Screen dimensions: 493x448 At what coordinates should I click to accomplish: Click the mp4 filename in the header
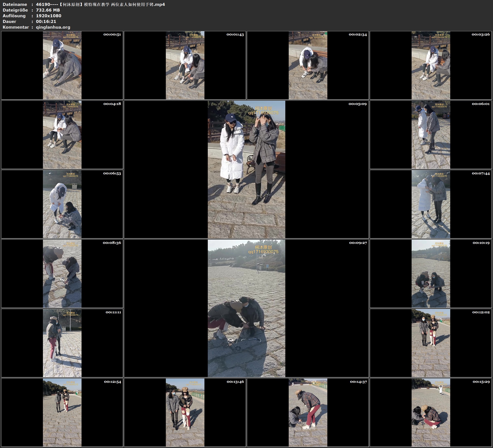click(100, 4)
